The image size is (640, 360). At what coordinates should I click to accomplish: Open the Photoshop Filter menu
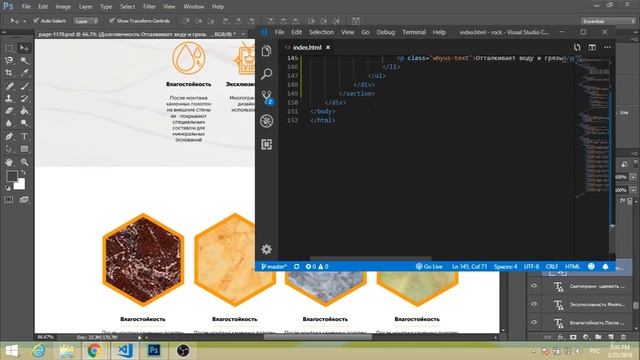pos(149,7)
